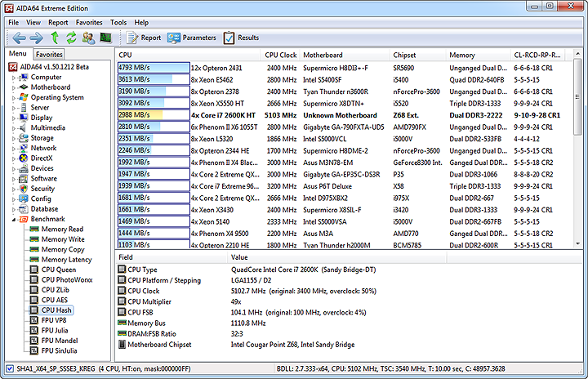Screen dimensions: 588x379
Task: Select the Config icon in tree
Action: (x=23, y=198)
